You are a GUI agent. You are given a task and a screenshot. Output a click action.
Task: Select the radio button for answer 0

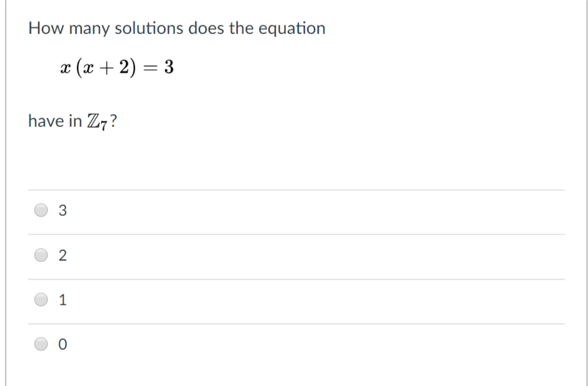pyautogui.click(x=40, y=344)
